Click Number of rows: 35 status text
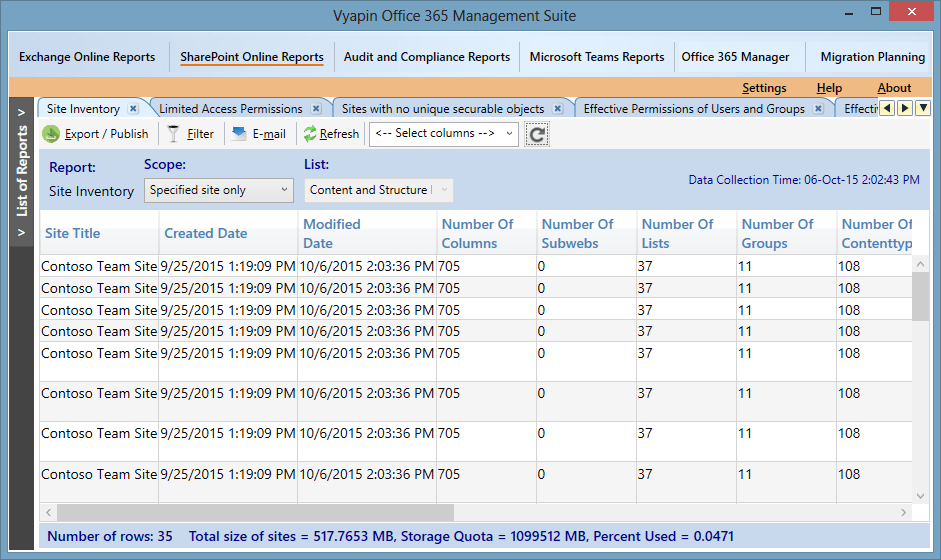The height and width of the screenshot is (560, 941). 110,537
